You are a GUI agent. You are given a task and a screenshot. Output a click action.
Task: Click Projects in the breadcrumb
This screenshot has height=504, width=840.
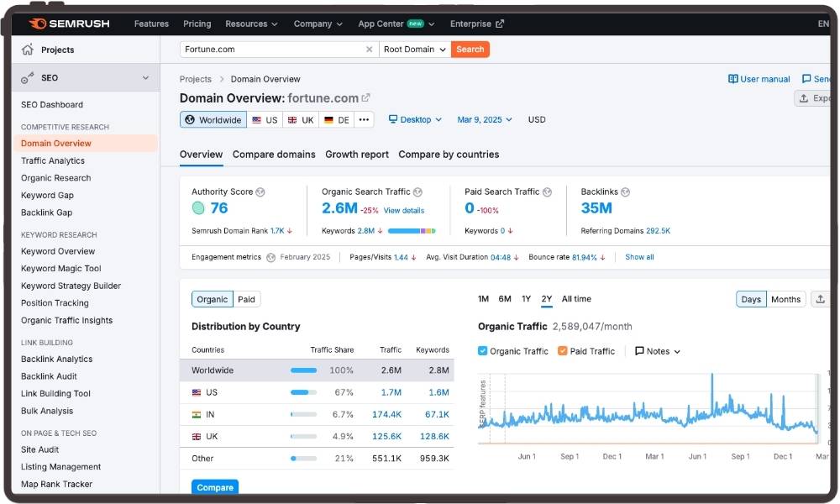pos(196,79)
